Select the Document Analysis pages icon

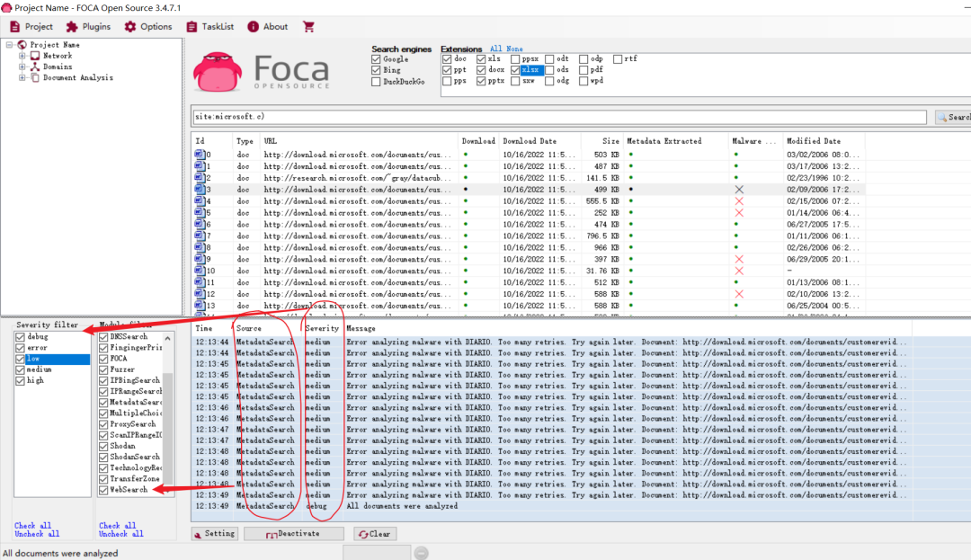pos(35,78)
